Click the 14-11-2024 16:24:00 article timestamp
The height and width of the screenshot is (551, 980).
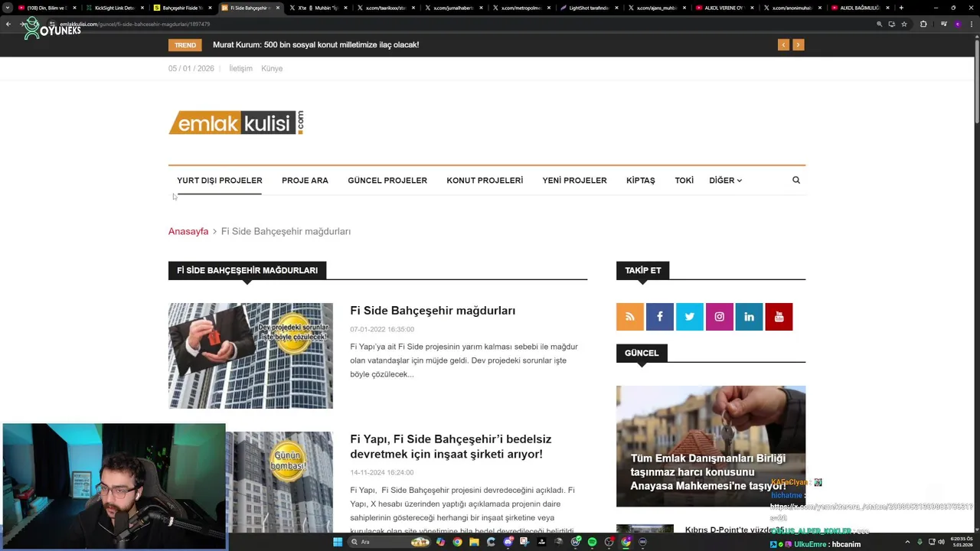[382, 472]
